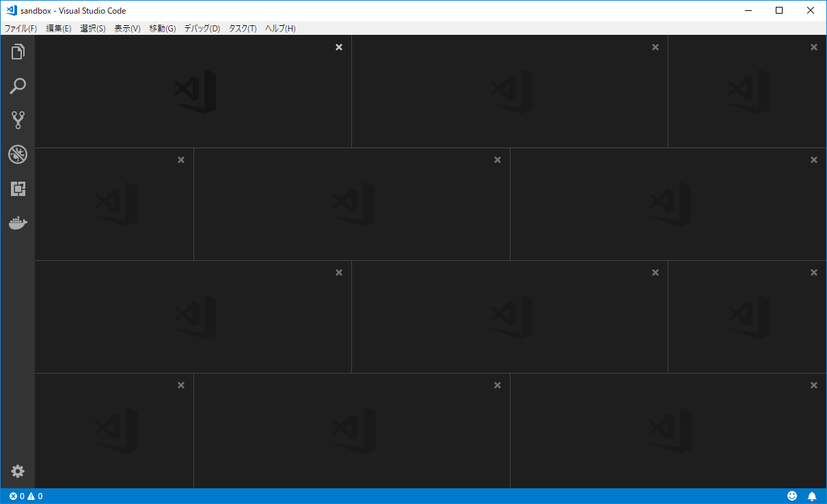Send feedback via the smiley icon

point(792,496)
